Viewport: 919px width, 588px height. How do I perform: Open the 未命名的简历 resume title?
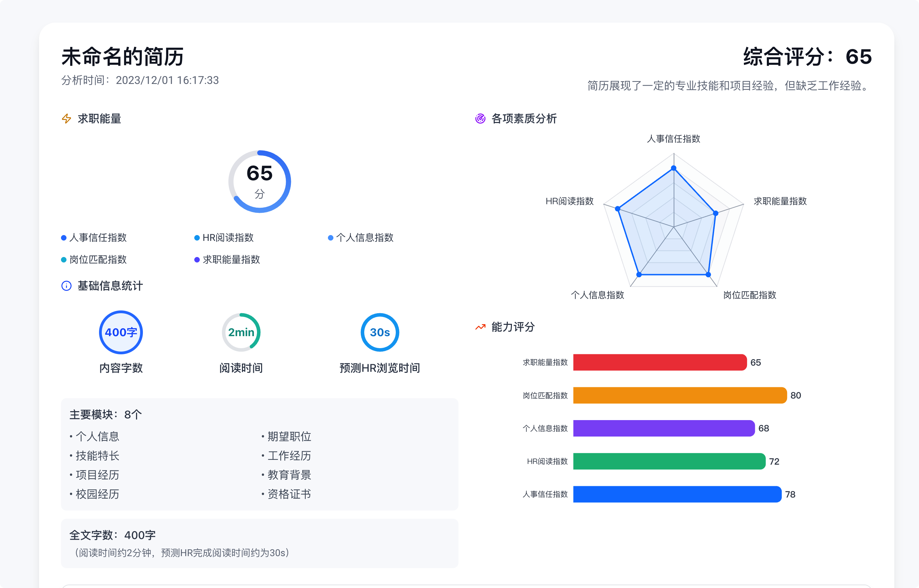click(123, 57)
